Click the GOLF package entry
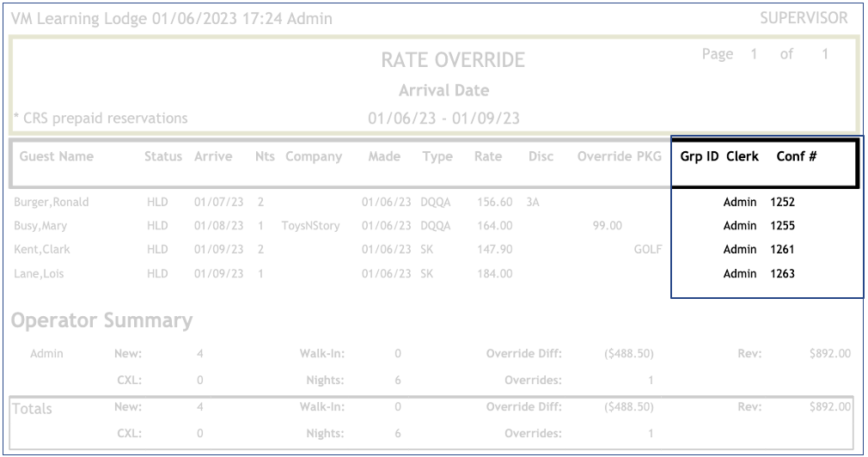868x457 pixels. (646, 250)
